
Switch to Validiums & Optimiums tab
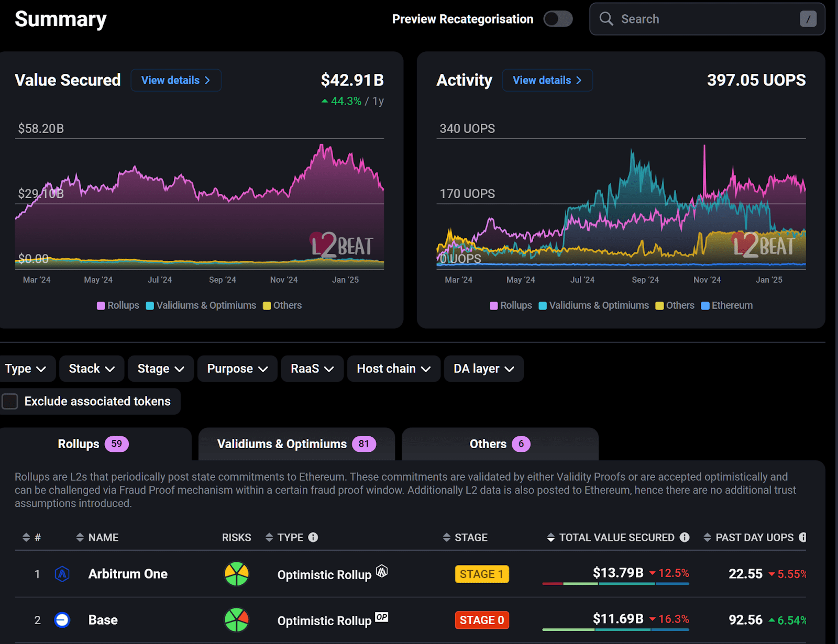pos(296,445)
